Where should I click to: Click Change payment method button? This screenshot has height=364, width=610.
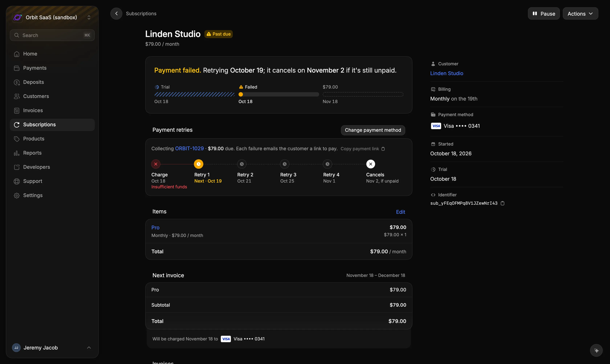[x=373, y=130]
